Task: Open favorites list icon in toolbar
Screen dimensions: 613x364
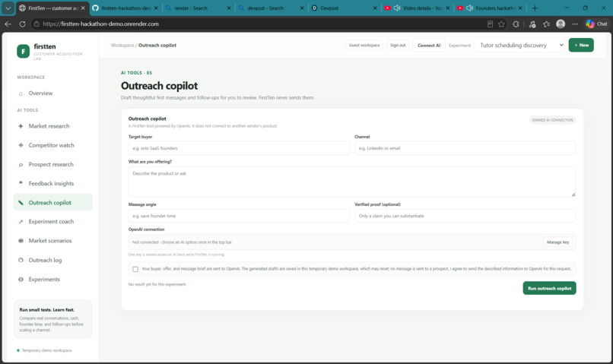Action: tap(546, 24)
